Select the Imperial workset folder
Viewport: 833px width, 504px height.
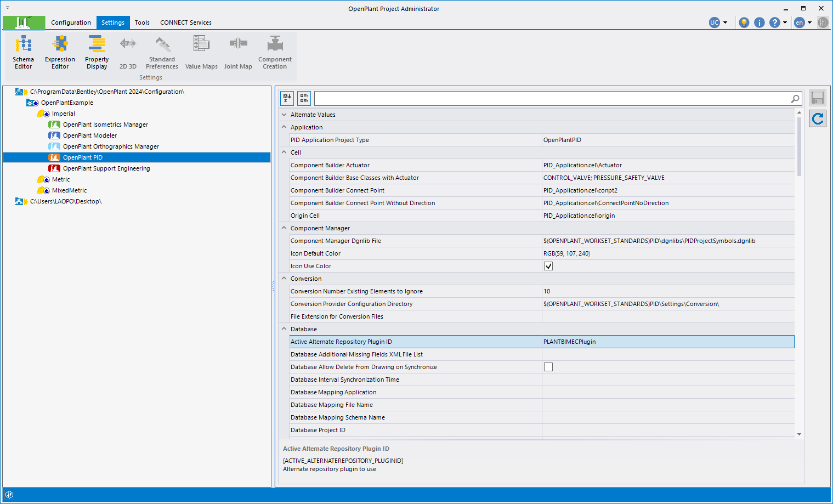click(63, 114)
